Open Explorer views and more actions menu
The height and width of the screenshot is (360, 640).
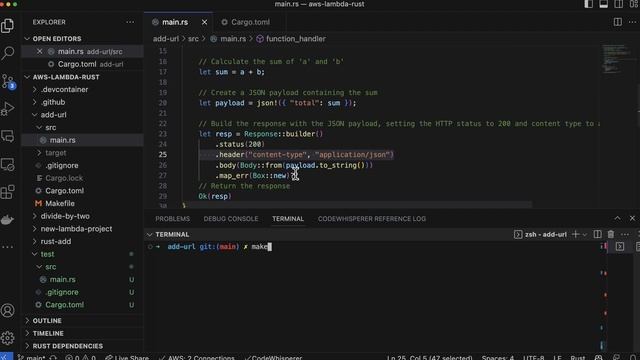tap(130, 22)
